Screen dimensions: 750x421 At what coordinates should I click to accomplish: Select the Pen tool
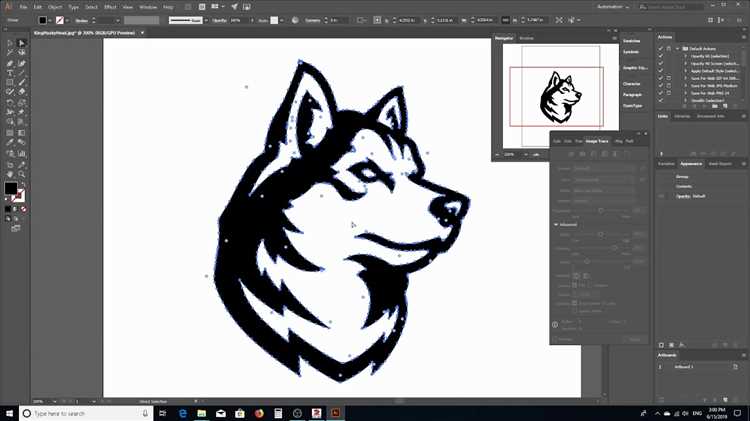tap(10, 63)
